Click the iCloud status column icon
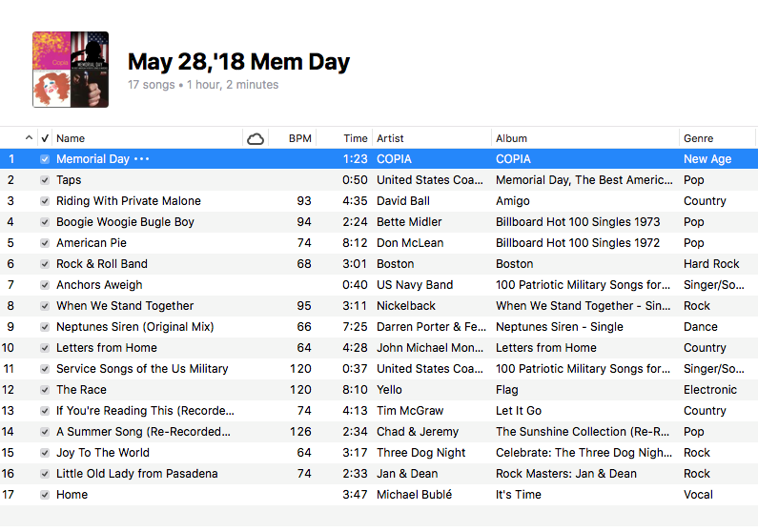The height and width of the screenshot is (532, 758). [x=256, y=139]
